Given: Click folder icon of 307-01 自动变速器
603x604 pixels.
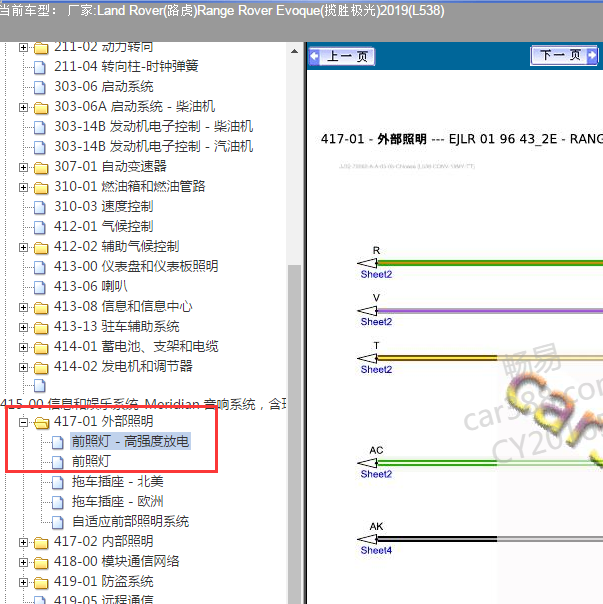Looking at the screenshot, I should point(41,168).
